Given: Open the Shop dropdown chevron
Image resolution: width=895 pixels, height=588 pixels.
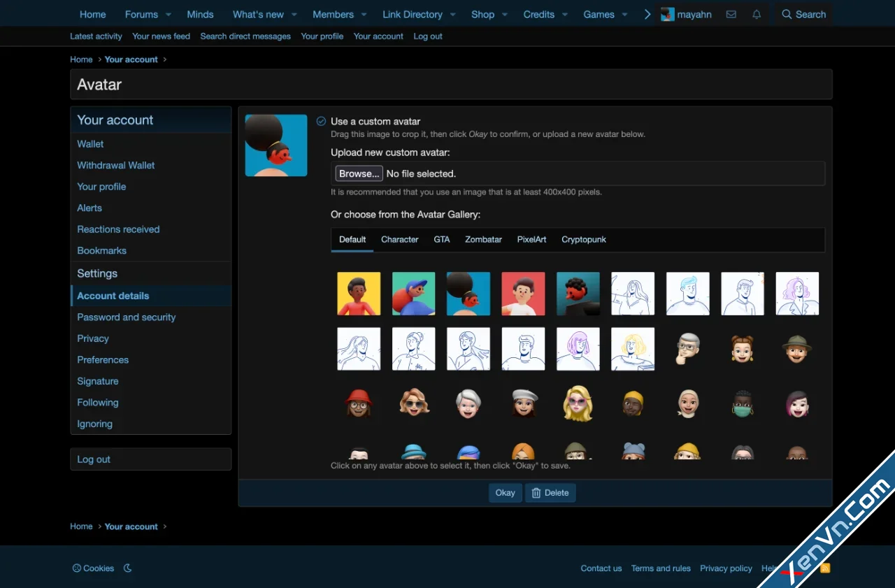Looking at the screenshot, I should (504, 14).
